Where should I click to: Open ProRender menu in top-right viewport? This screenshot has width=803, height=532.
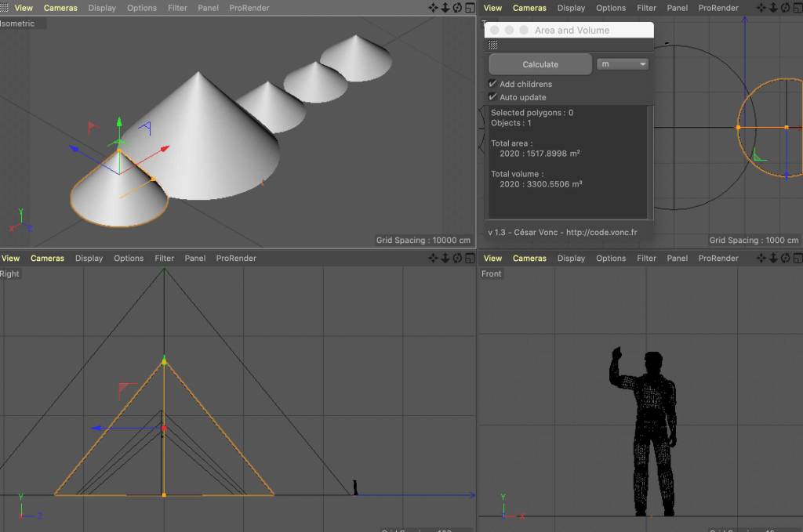[718, 8]
